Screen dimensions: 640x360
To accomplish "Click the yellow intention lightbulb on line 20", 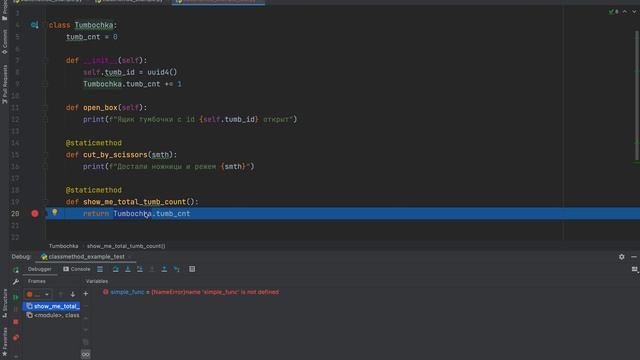I will [54, 212].
